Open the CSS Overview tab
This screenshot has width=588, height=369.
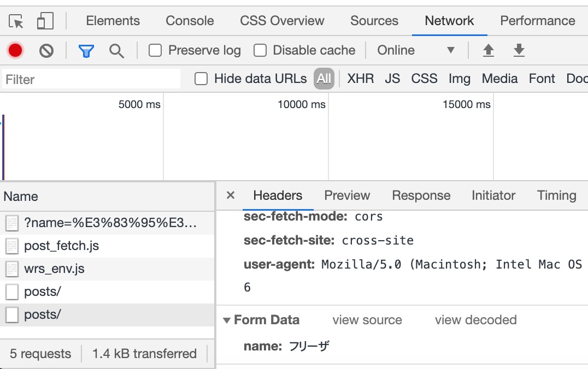[x=282, y=21]
